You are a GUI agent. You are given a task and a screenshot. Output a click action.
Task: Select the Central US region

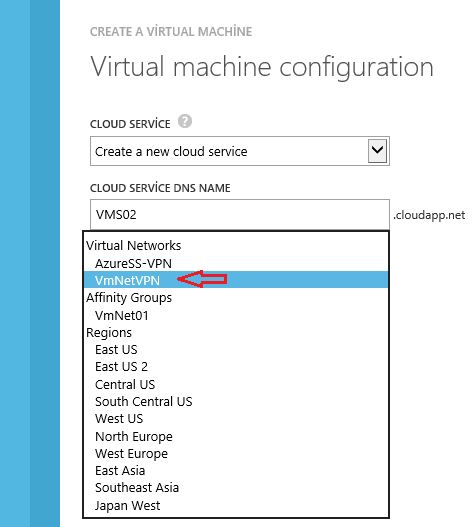[x=236, y=384]
